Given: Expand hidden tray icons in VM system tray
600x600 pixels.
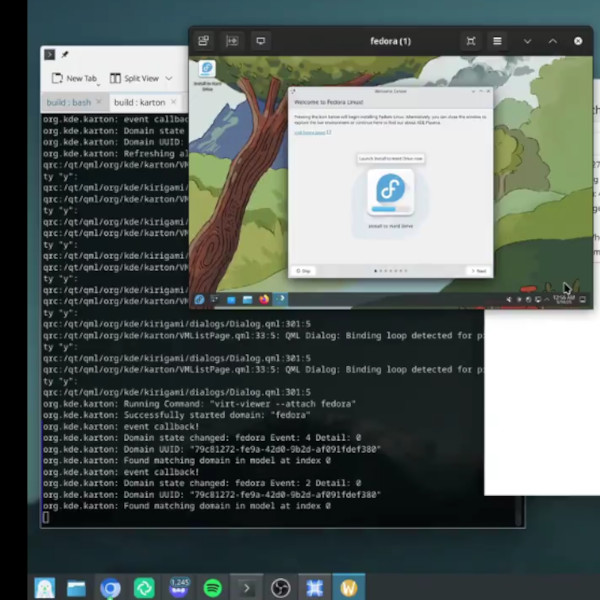Looking at the screenshot, I should [547, 300].
